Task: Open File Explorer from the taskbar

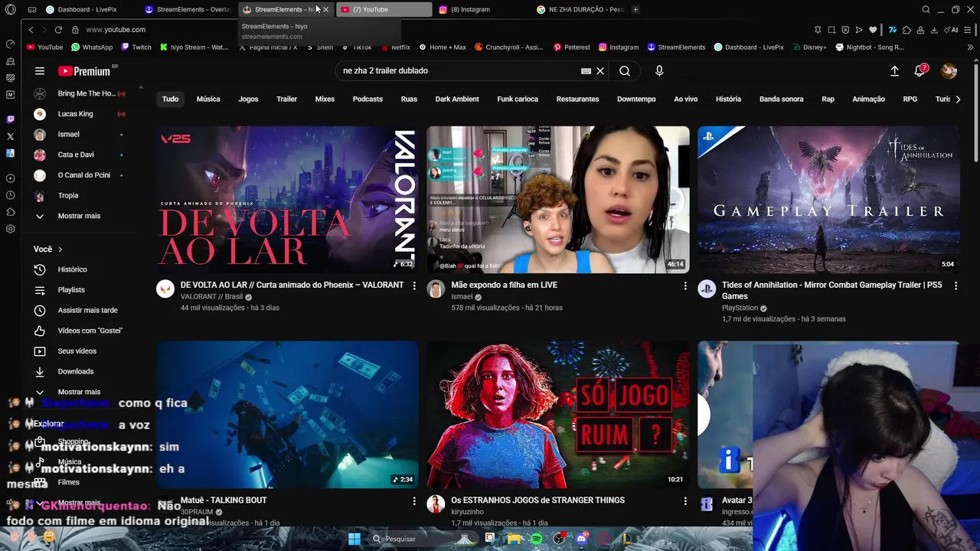Action: coord(514,539)
